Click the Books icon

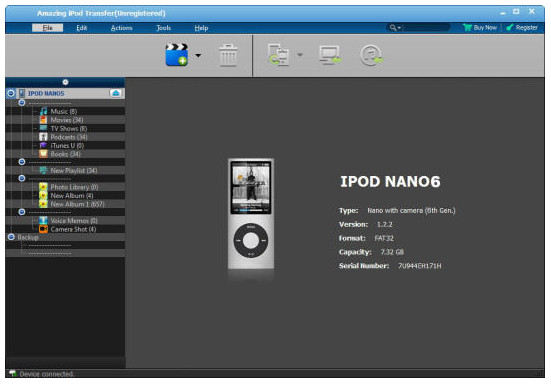[43, 154]
